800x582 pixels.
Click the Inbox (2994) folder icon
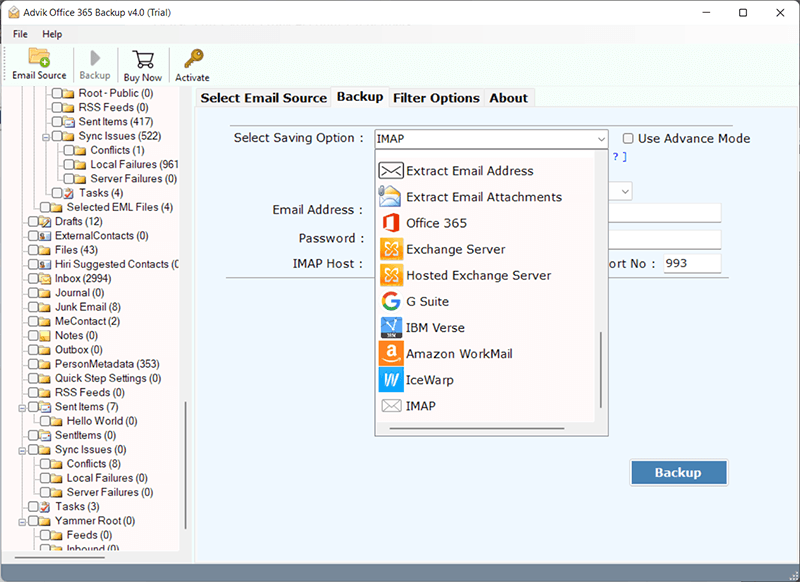(45, 279)
